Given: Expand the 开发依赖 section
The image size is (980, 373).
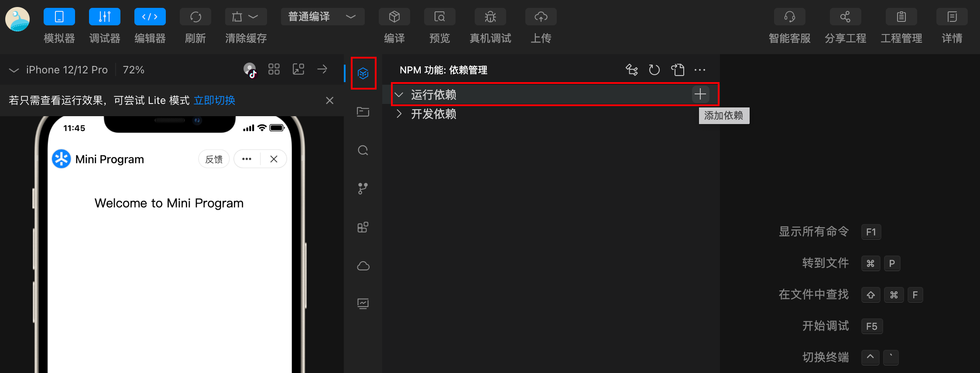Looking at the screenshot, I should click(399, 114).
